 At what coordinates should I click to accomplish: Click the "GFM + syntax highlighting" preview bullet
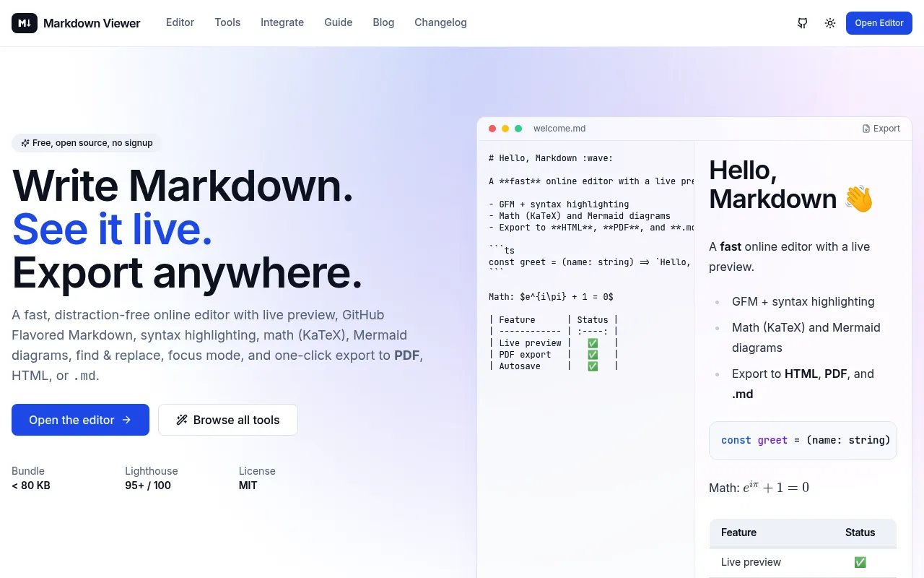tap(803, 301)
